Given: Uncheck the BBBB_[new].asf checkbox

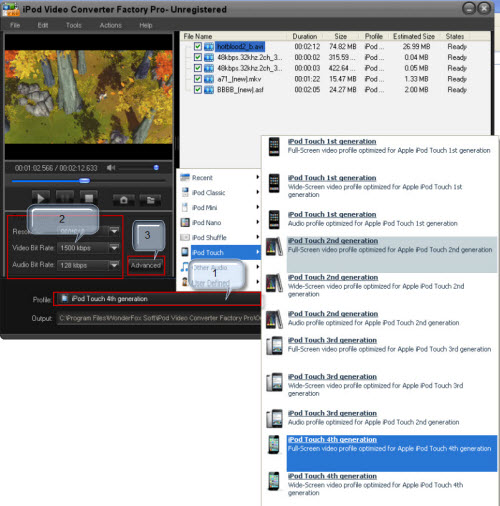Looking at the screenshot, I should [x=198, y=90].
